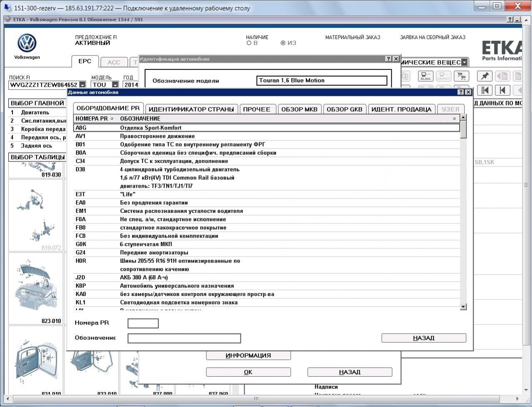Close the Данные автомобиля dialog
This screenshot has width=532, height=407.
(x=468, y=92)
